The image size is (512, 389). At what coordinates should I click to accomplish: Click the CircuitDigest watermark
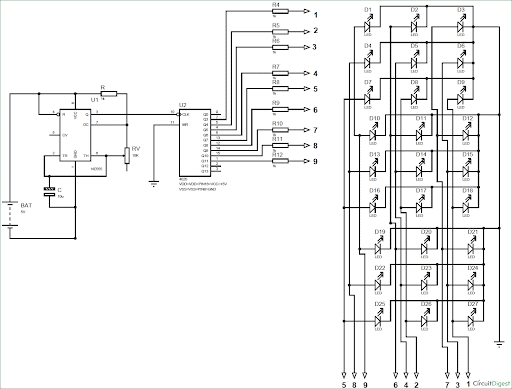pos(491,383)
